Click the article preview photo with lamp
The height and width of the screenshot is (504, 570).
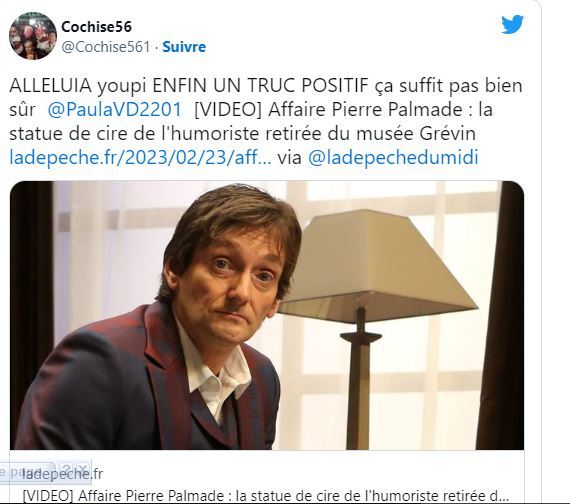pyautogui.click(x=267, y=315)
